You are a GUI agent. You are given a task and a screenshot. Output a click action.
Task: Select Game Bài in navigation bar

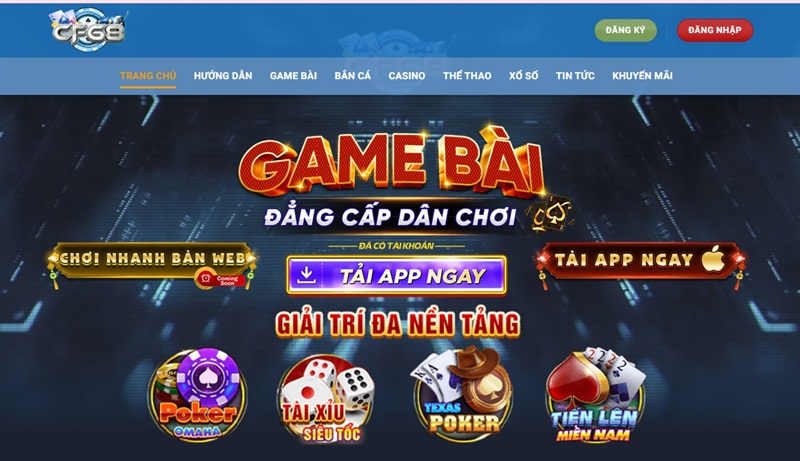point(293,76)
